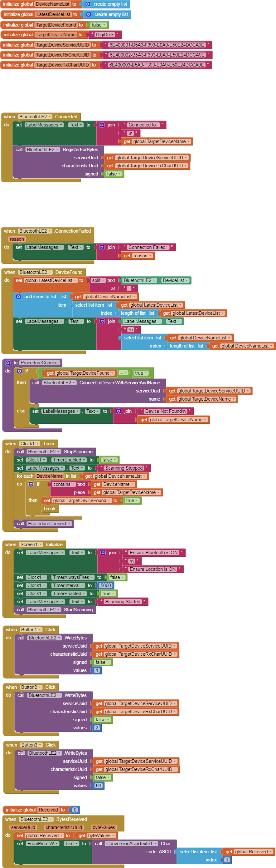Click the gear icon on the 'Connected to:' join block
Image resolution: width=276 pixels, height=868 pixels.
click(102, 125)
